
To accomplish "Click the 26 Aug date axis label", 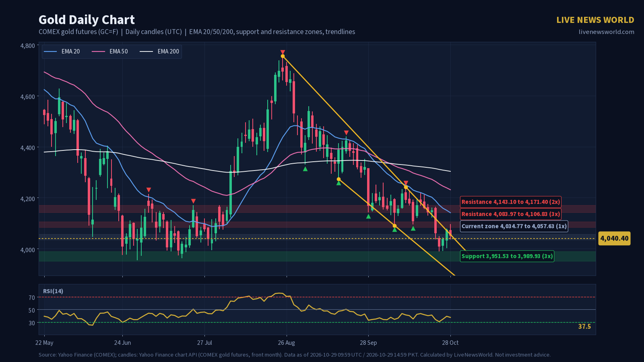I will pyautogui.click(x=287, y=343).
